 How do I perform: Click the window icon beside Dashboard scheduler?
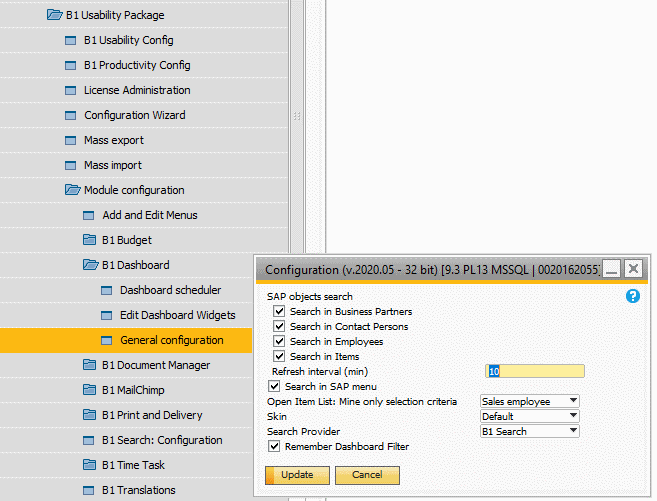[x=106, y=291]
